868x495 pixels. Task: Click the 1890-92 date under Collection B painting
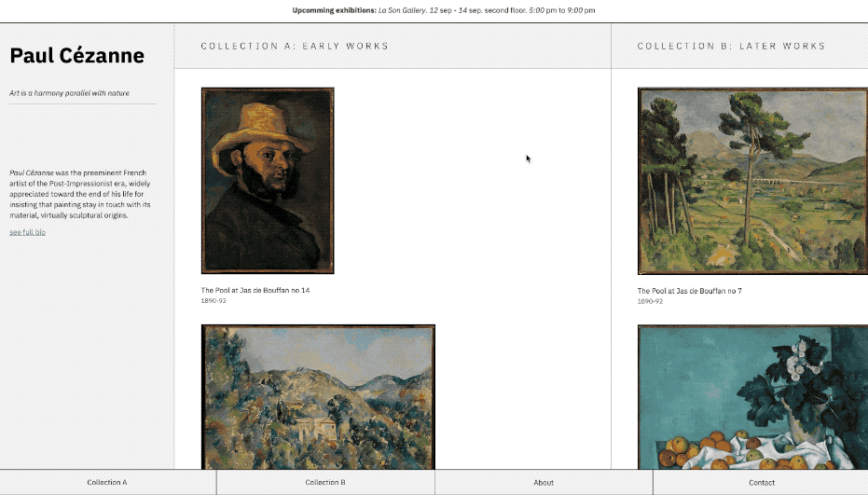(650, 301)
